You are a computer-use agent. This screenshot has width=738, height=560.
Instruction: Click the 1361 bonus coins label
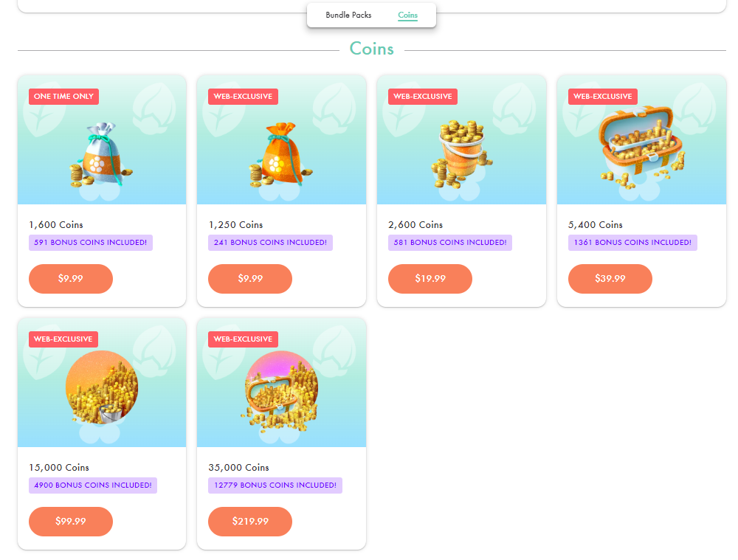(x=632, y=243)
